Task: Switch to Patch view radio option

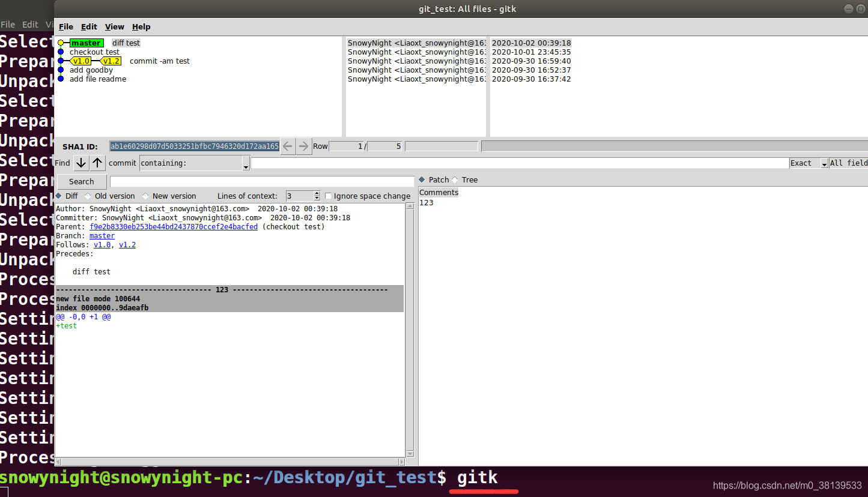Action: [434, 180]
